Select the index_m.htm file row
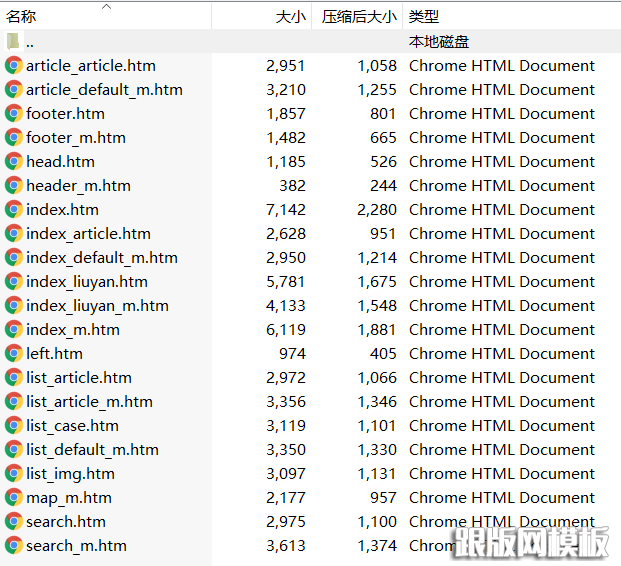 click(73, 330)
